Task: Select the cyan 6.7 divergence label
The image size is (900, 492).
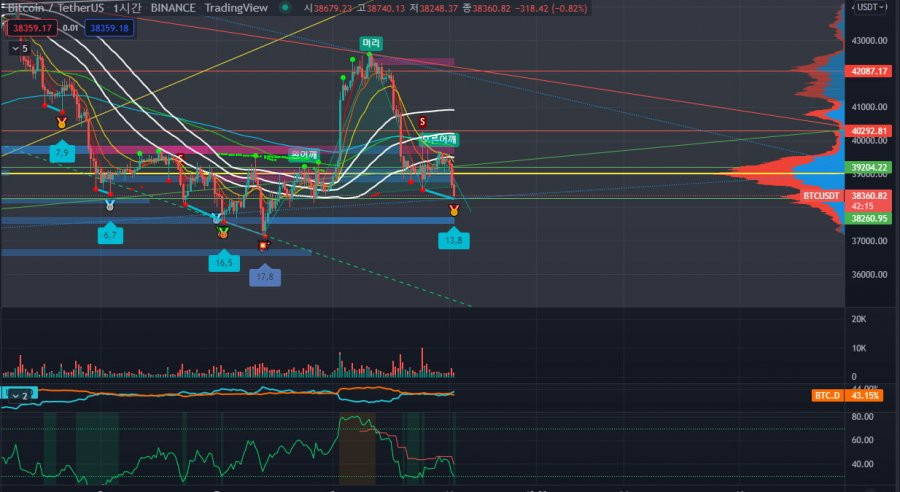Action: [110, 233]
